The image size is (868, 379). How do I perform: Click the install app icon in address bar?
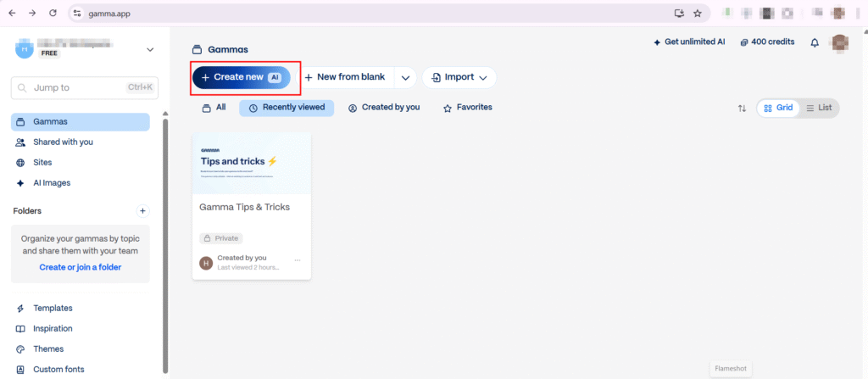pyautogui.click(x=679, y=14)
